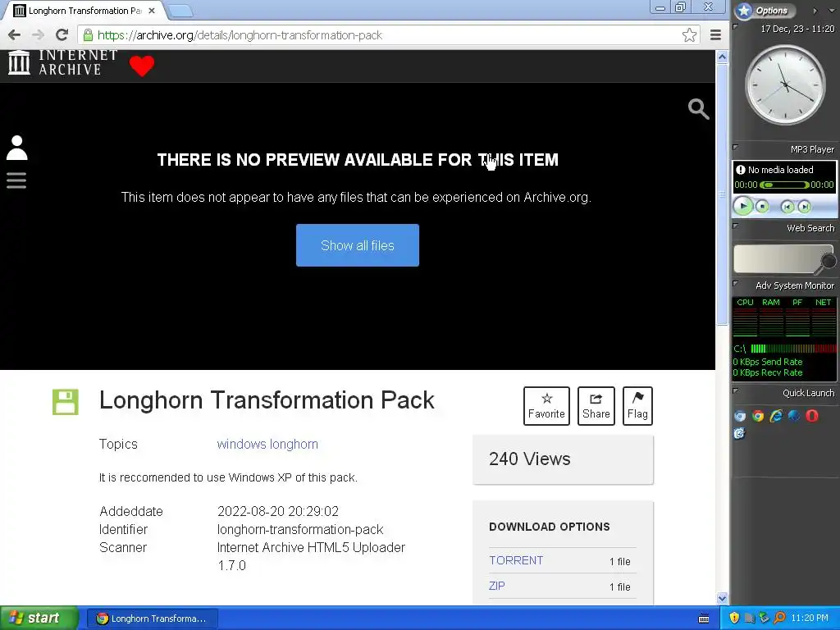This screenshot has height=630, width=840.
Task: Click the Share button
Action: [596, 406]
